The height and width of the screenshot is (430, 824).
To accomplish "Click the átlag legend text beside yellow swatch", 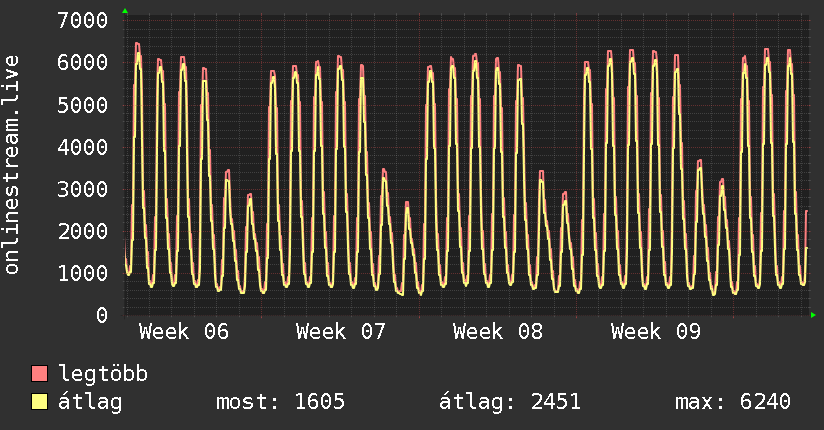I will tap(90, 403).
